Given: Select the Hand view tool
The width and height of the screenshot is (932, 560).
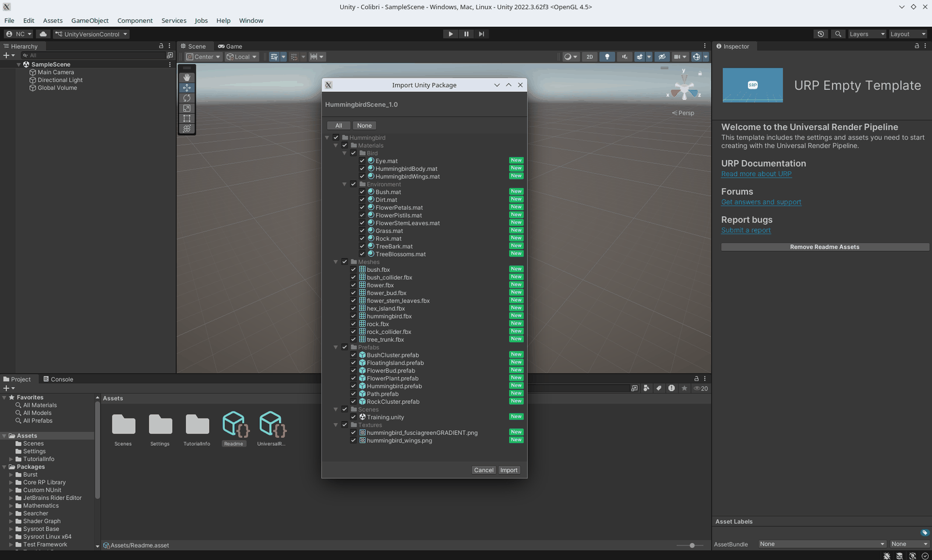Looking at the screenshot, I should pos(187,77).
